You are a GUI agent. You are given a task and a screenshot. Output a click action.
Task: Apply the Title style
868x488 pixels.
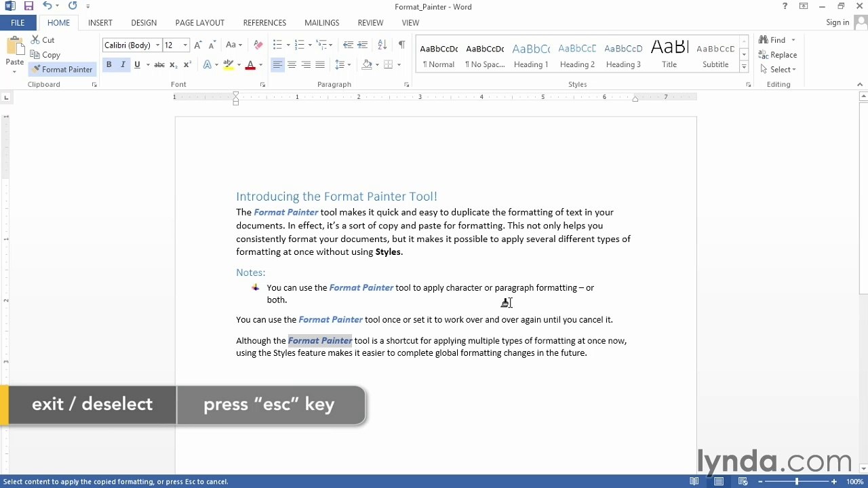669,55
